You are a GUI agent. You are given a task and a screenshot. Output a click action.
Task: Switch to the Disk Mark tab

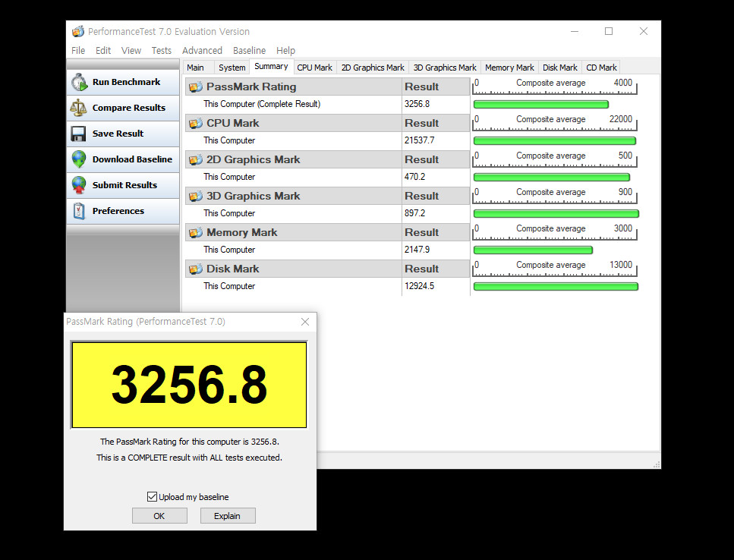click(x=560, y=68)
